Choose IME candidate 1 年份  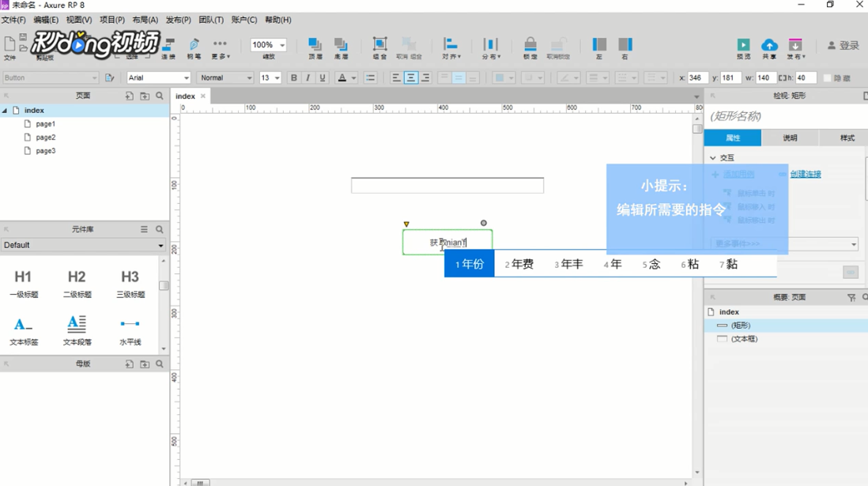(x=470, y=264)
